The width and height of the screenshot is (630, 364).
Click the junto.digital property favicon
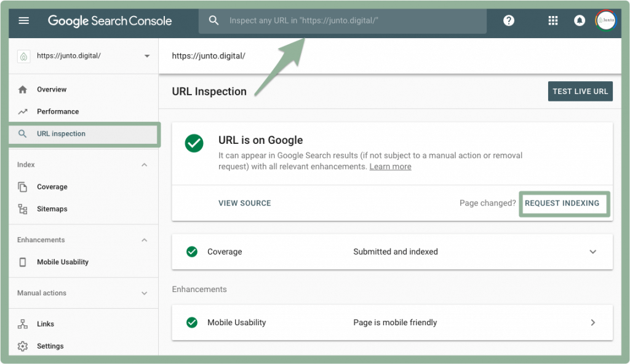[x=24, y=56]
